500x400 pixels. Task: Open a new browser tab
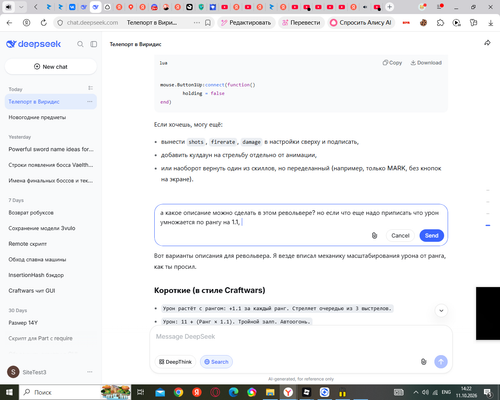point(389,7)
